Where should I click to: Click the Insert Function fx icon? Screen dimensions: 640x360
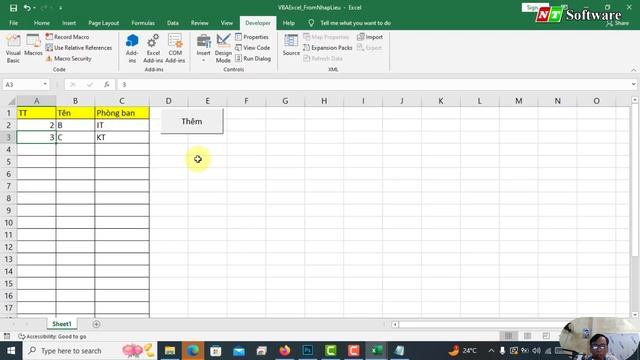coord(107,84)
